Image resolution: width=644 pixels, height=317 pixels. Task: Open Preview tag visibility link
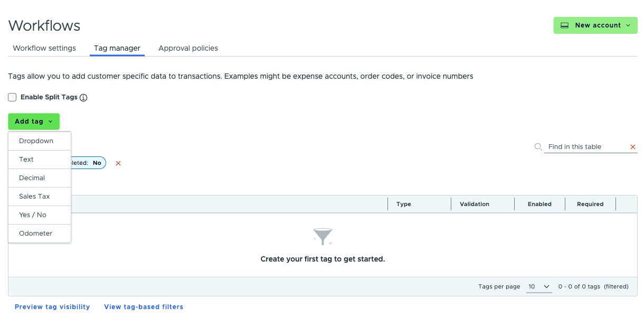[52, 307]
